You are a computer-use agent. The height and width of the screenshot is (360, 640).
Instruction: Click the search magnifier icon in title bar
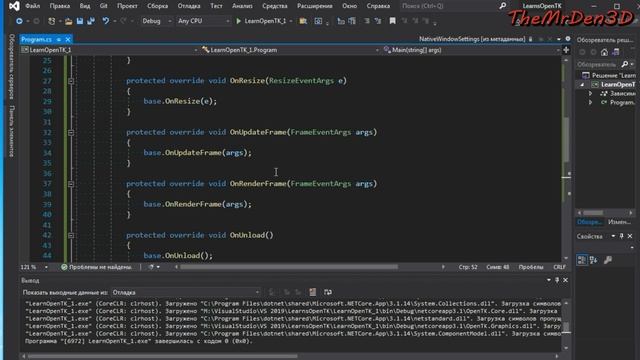pyautogui.click(x=503, y=6)
